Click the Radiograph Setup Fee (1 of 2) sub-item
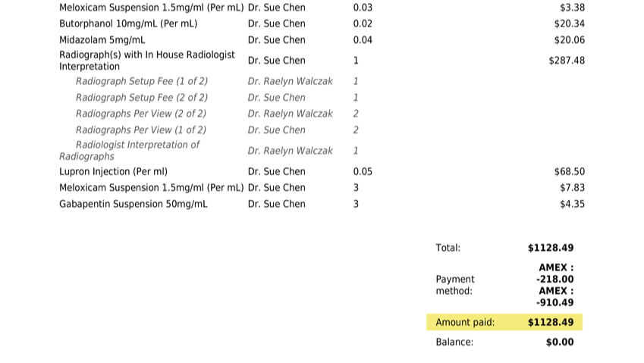Image resolution: width=644 pixels, height=363 pixels. [142, 81]
